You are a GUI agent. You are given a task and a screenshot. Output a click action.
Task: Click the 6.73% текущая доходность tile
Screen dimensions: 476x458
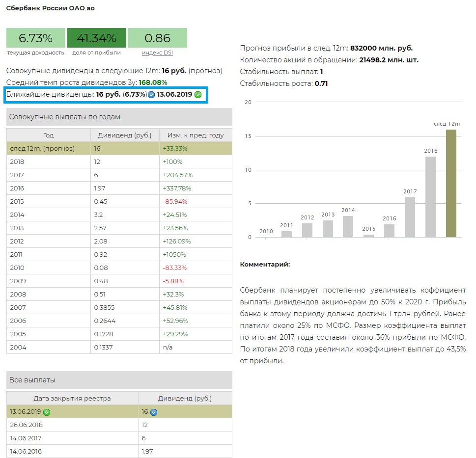tap(35, 38)
